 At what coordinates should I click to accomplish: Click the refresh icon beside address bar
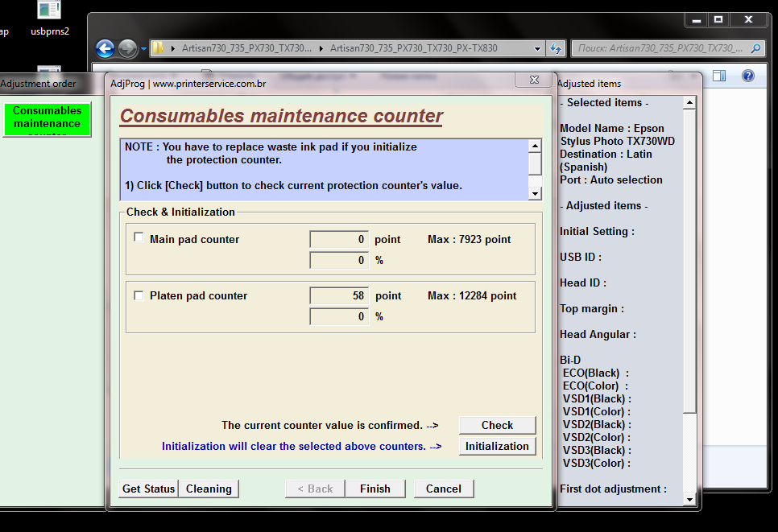(x=556, y=48)
